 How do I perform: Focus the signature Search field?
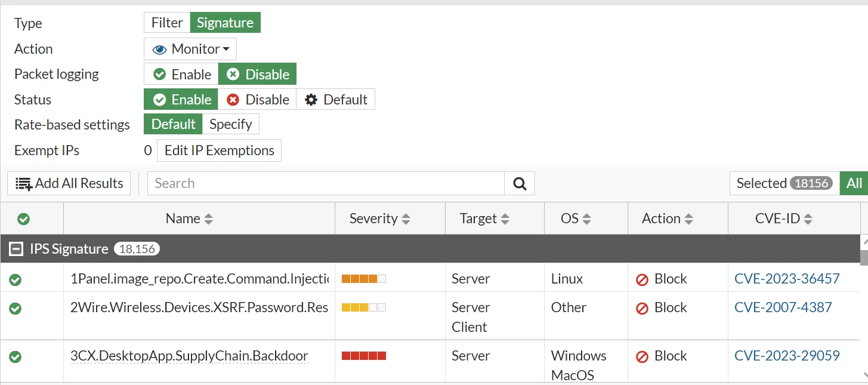326,183
